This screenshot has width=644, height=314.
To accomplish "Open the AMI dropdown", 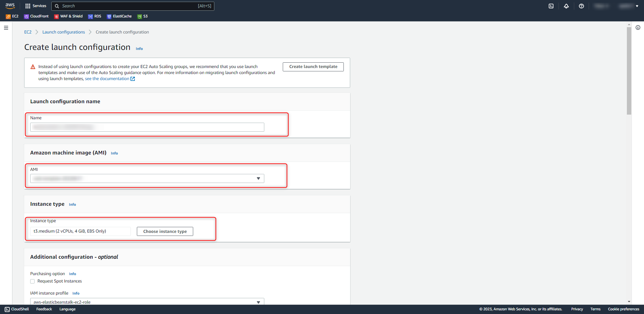I will (147, 178).
